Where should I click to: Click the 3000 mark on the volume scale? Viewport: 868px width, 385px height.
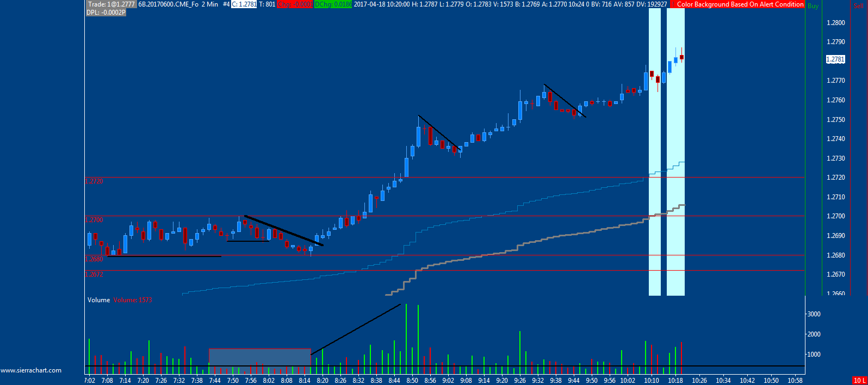(x=814, y=314)
